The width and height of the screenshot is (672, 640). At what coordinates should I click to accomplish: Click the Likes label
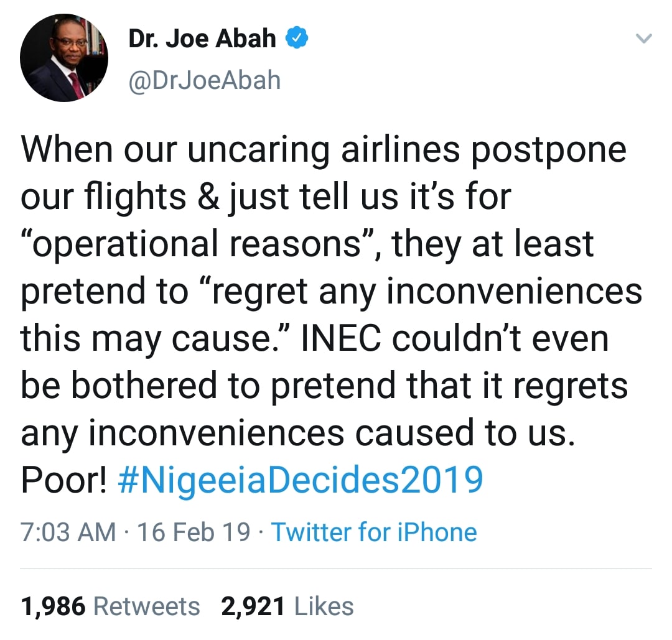pyautogui.click(x=324, y=606)
